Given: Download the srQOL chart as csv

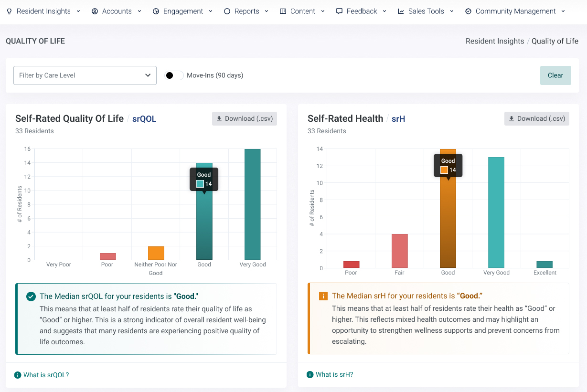Looking at the screenshot, I should 245,118.
